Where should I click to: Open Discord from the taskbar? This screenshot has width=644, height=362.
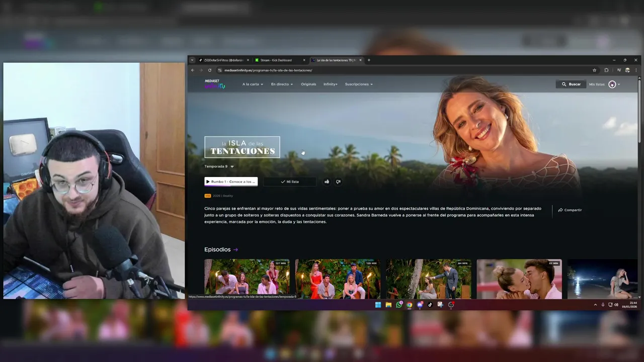pyautogui.click(x=420, y=305)
